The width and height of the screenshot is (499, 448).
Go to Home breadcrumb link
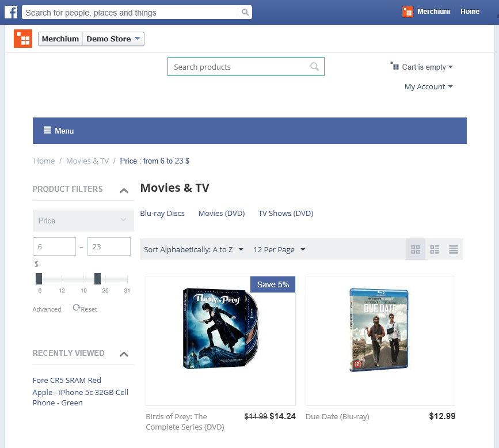click(44, 161)
